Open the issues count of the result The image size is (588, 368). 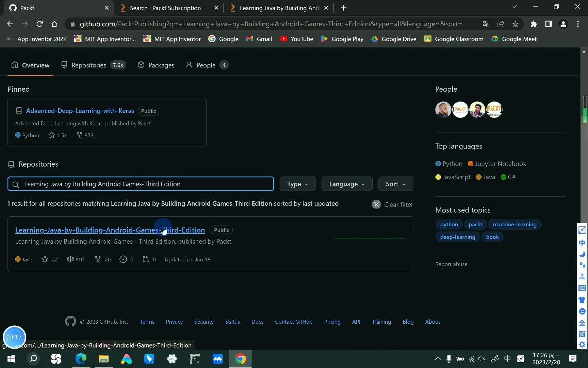coord(126,260)
